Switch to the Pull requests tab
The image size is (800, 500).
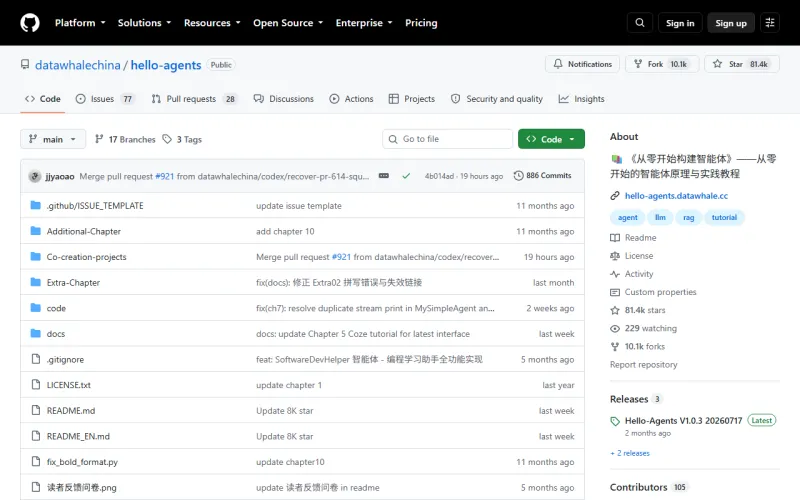[x=194, y=98]
